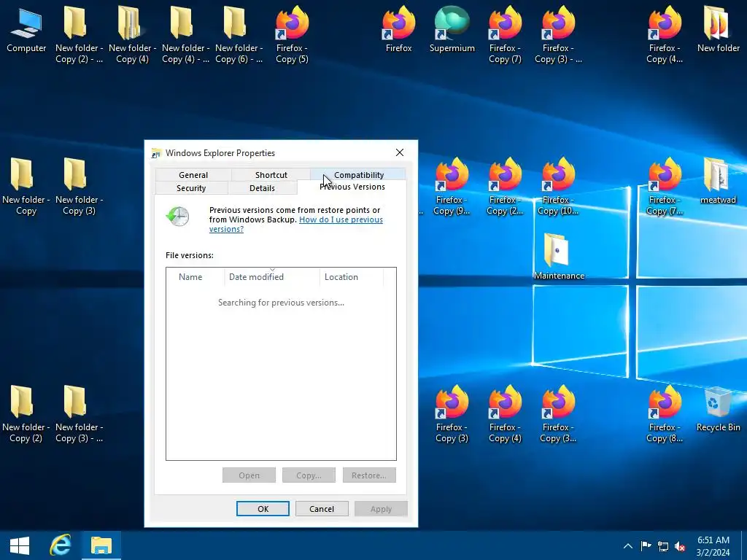Open the network tray icon
The width and height of the screenshot is (747, 560).
[662, 546]
